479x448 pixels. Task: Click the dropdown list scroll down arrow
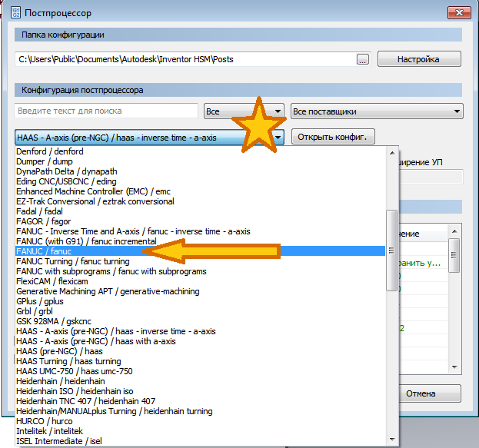(x=393, y=440)
